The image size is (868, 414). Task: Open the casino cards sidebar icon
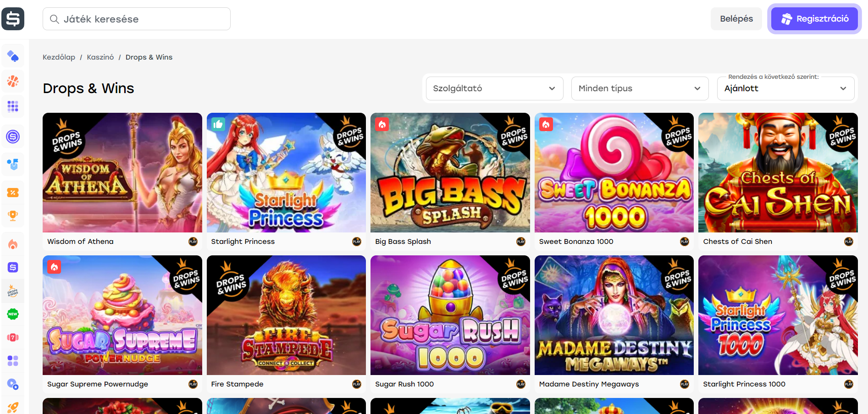[13, 56]
